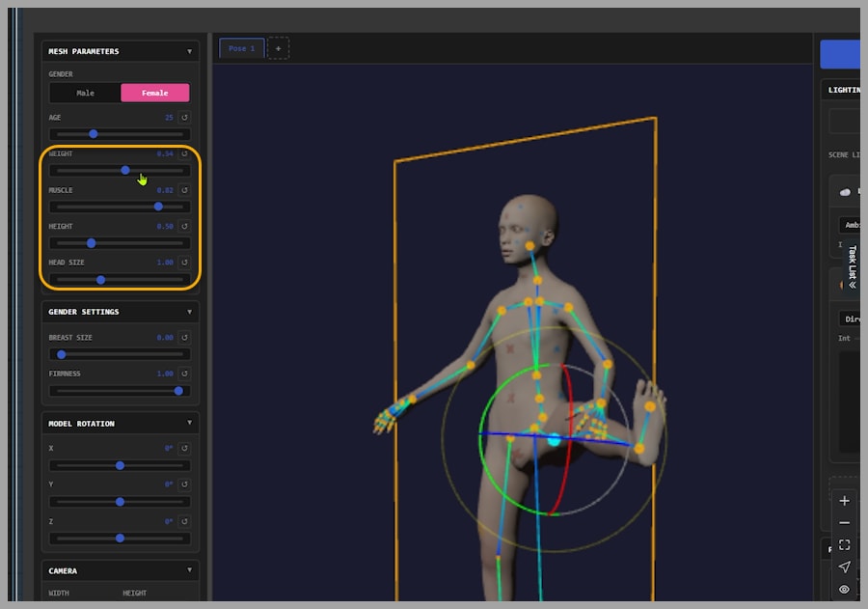This screenshot has height=609, width=868.
Task: Collapse the Gender Settings section
Action: 189,312
